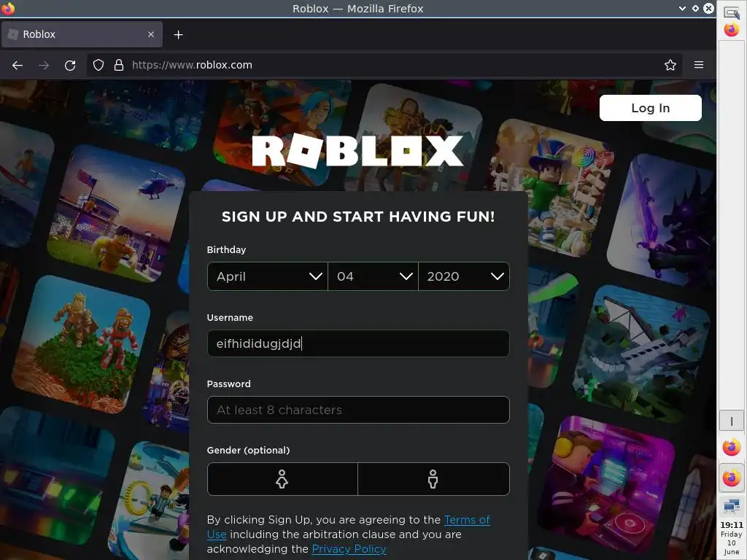This screenshot has height=560, width=747.
Task: Open a new tab with the plus button
Action: 178,35
